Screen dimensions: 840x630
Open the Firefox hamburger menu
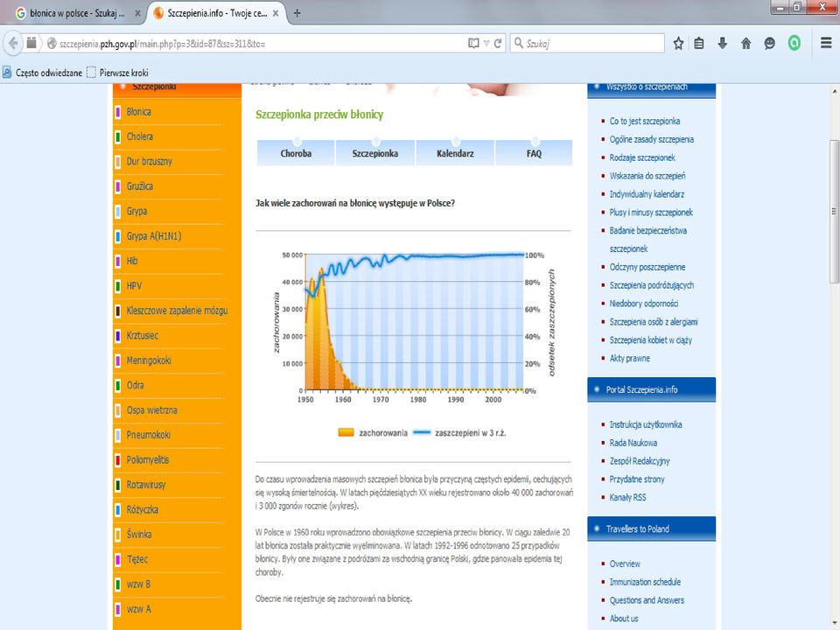(x=826, y=43)
